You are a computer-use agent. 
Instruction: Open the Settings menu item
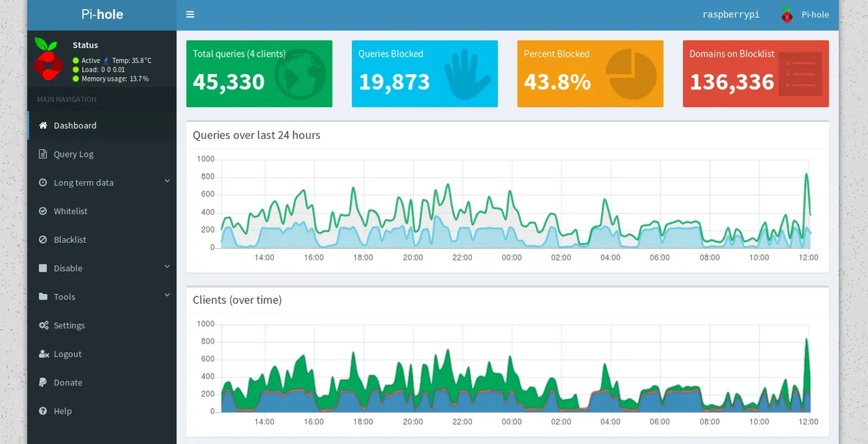tap(102, 325)
